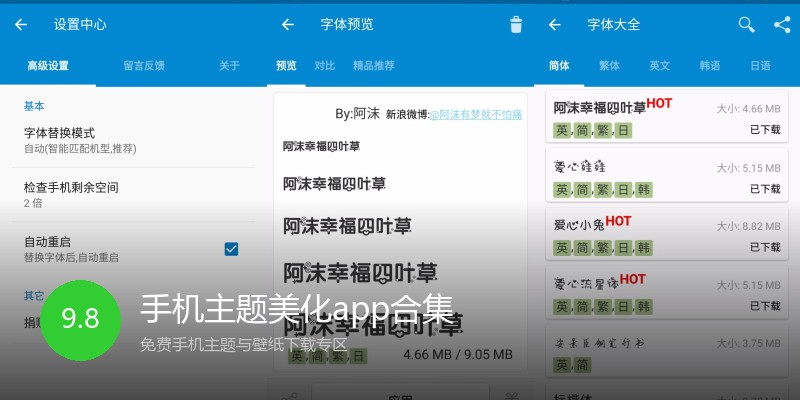Open the 爱心流星体 font card
800x400 pixels.
[667, 292]
